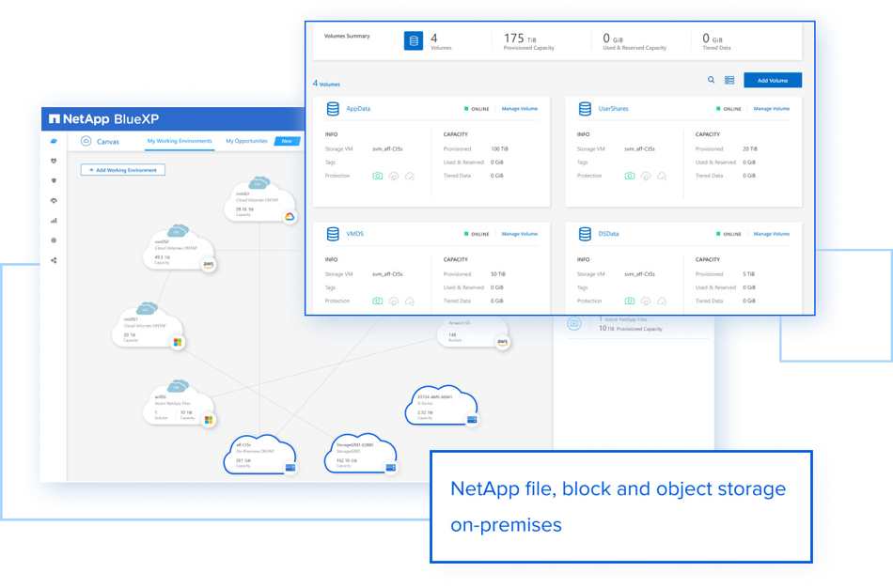Screen dimensions: 893x588
Task: Click the on-premises badge on 397 GiB cloud
Action: pyautogui.click(x=290, y=468)
